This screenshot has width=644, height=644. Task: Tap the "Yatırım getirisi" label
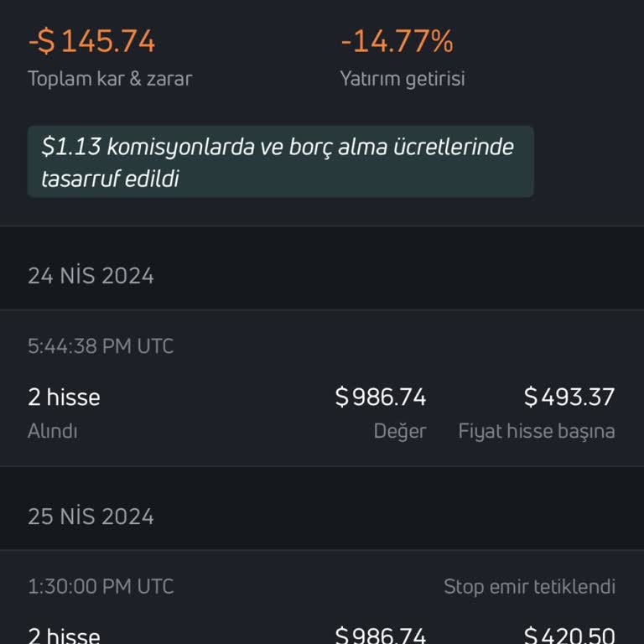point(402,79)
